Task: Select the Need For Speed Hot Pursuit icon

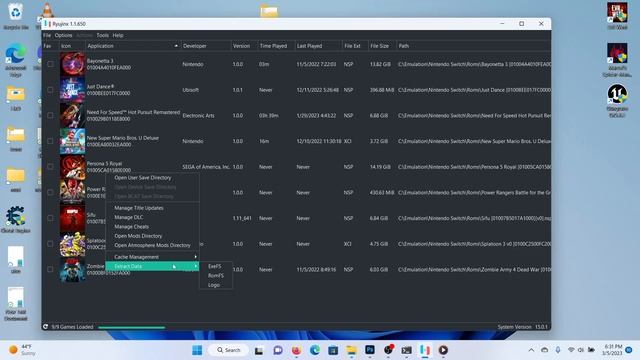Action: (x=73, y=116)
